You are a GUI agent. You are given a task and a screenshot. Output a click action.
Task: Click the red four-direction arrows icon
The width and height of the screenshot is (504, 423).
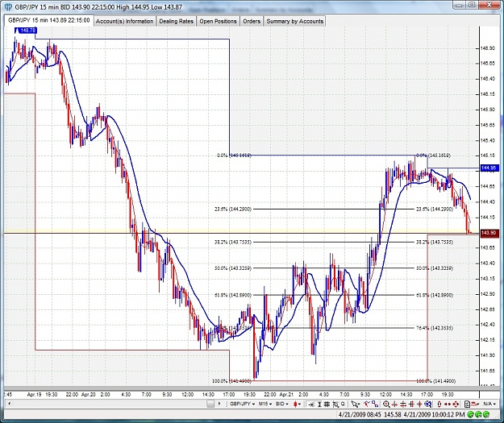[456, 404]
